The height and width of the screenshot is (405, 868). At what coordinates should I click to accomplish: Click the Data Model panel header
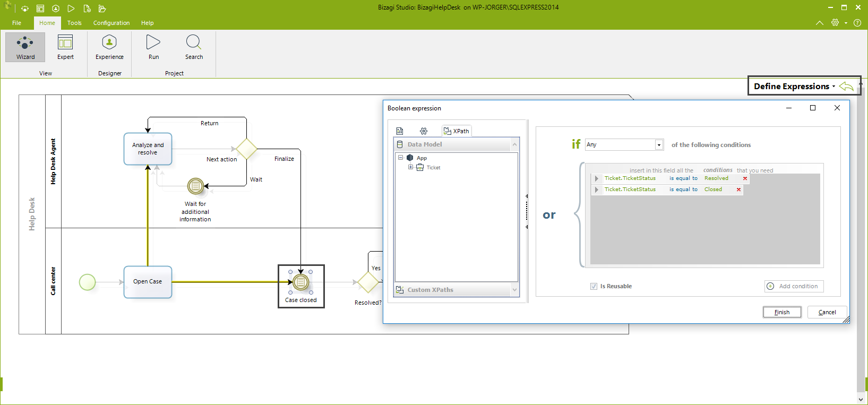pos(457,144)
